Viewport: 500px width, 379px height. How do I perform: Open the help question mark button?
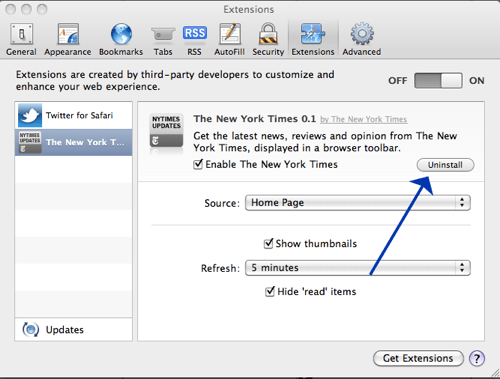coord(477,358)
